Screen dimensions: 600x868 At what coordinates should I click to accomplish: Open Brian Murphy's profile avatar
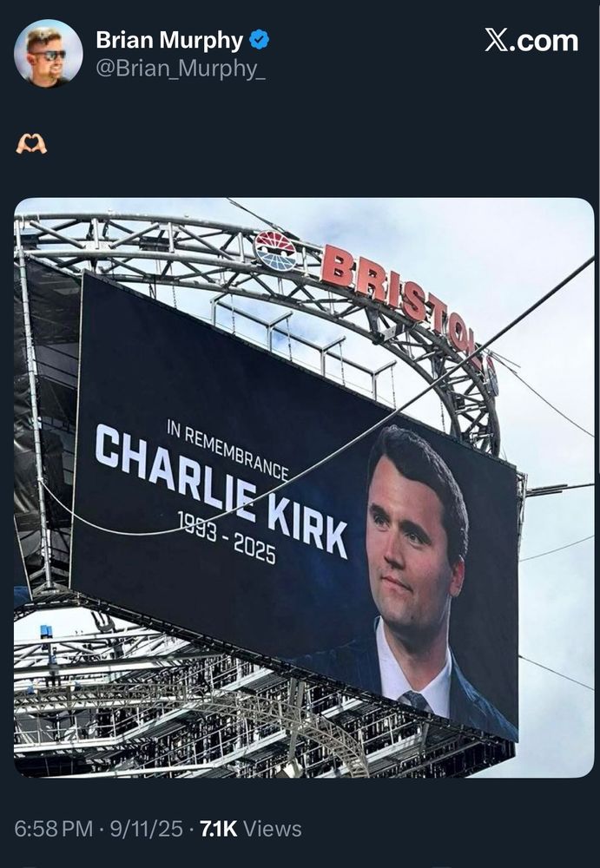[x=49, y=54]
